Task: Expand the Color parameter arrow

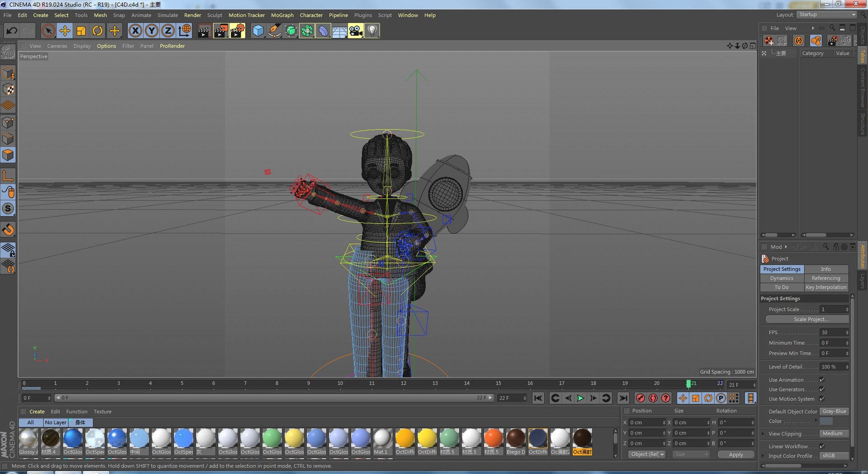Action: (x=816, y=421)
